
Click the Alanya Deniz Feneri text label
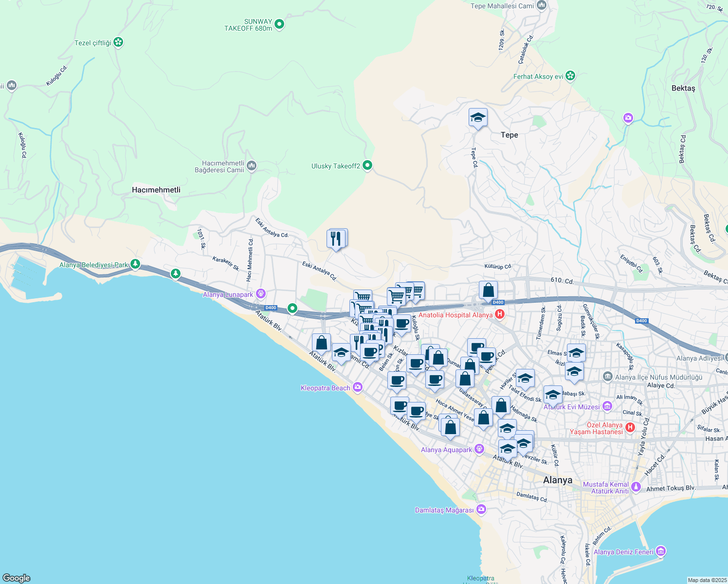tap(623, 552)
